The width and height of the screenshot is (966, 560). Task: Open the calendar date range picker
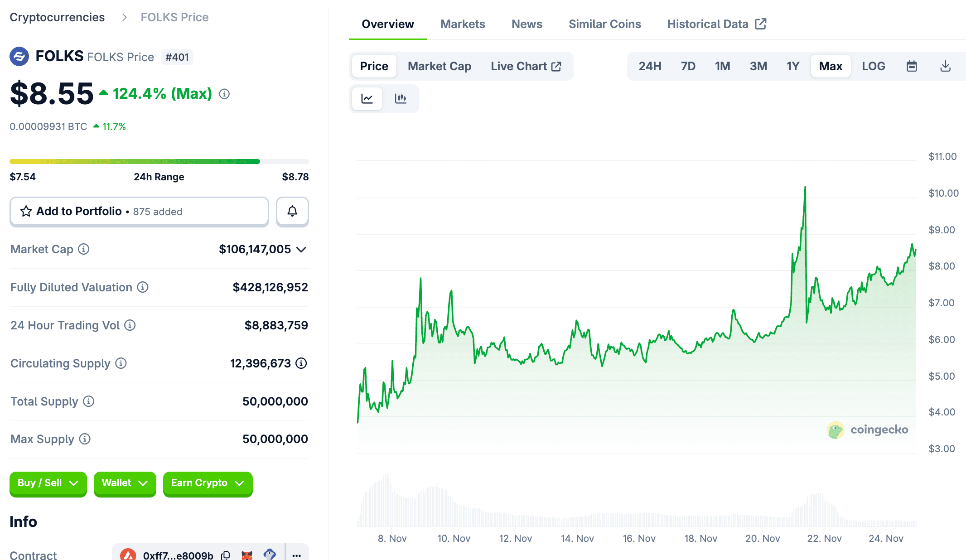pyautogui.click(x=912, y=66)
